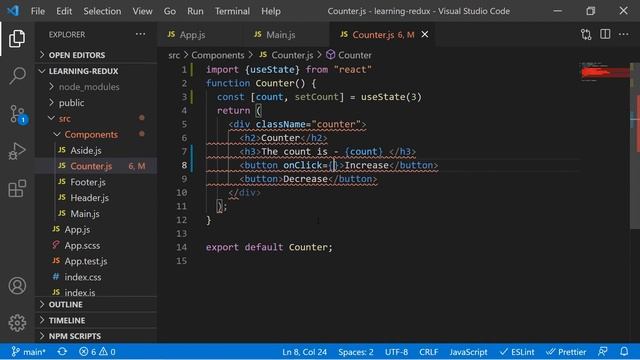Open the Go menu
This screenshot has height=360, width=640.
170,11
